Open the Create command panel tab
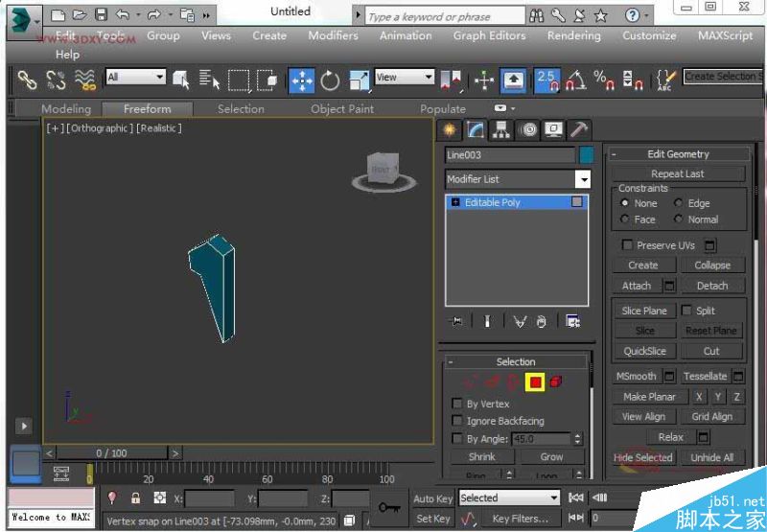Screen dimensions: 767x532 [x=449, y=129]
